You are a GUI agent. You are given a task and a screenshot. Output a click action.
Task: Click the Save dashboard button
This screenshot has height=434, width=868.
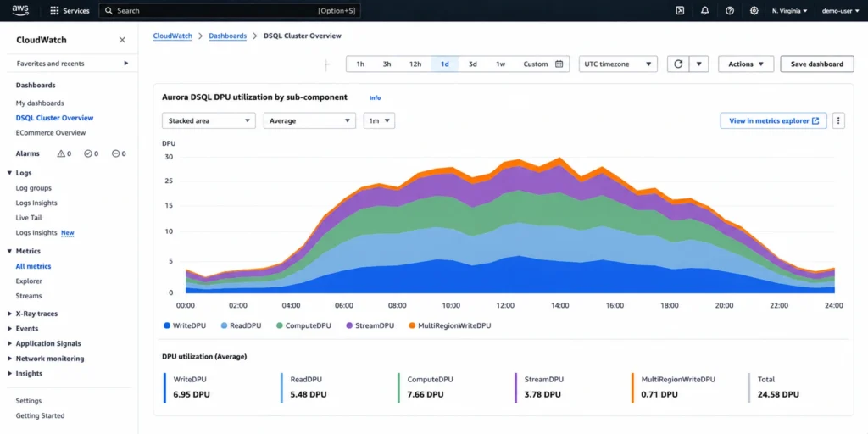click(x=817, y=64)
